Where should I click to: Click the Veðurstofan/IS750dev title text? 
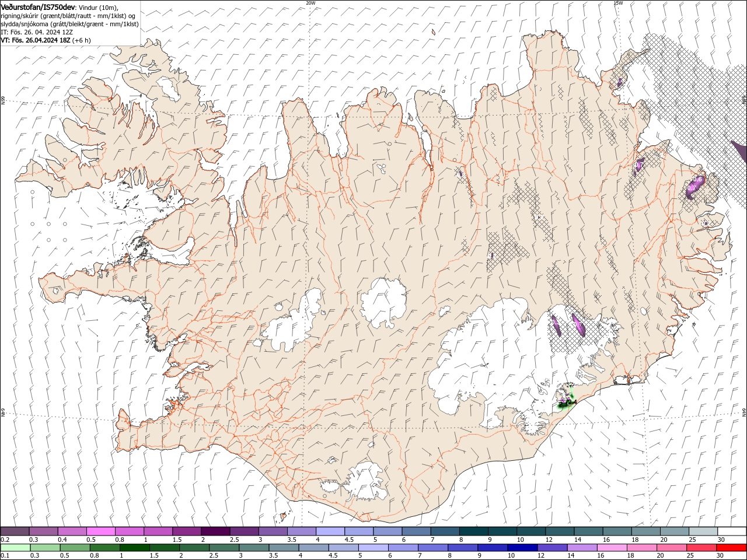click(37, 6)
